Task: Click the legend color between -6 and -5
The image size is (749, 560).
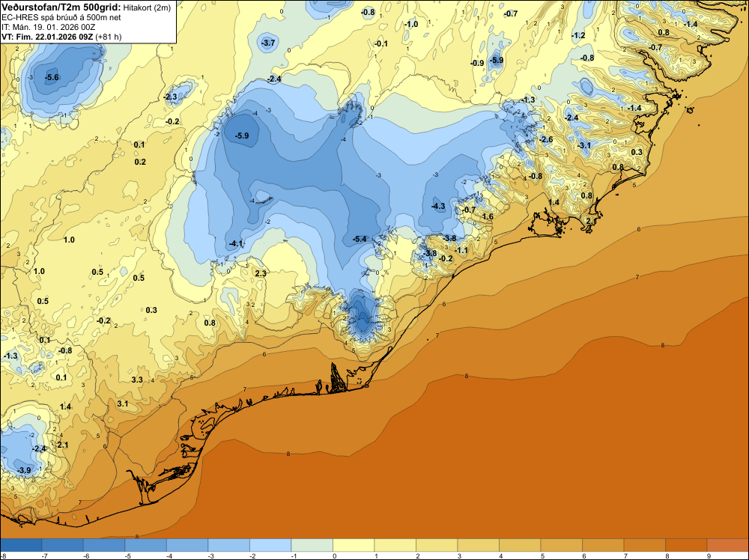Action: pos(104,545)
